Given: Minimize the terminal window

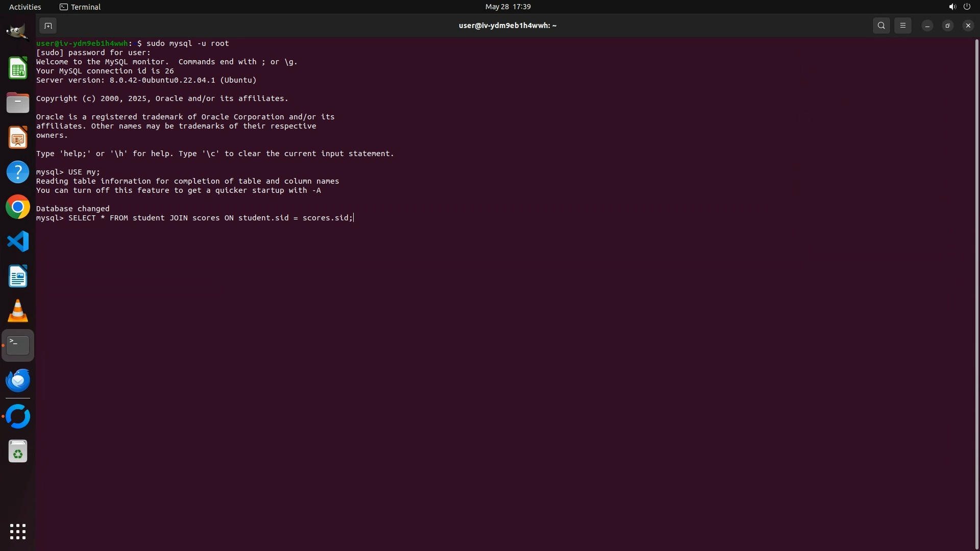Looking at the screenshot, I should pyautogui.click(x=927, y=26).
